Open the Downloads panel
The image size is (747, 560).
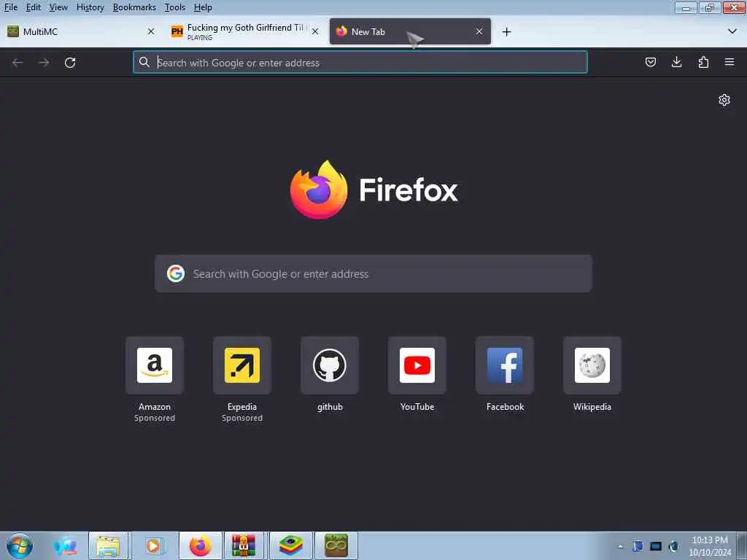coord(676,62)
